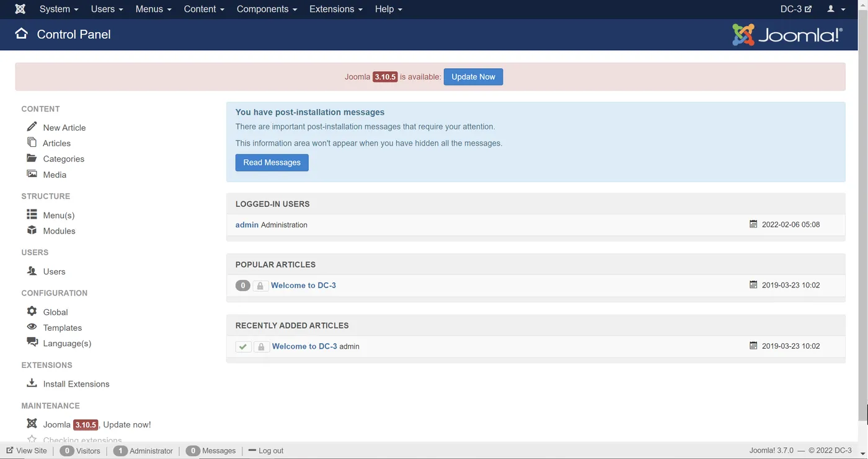Open Media manager link
The image size is (868, 459).
point(55,175)
